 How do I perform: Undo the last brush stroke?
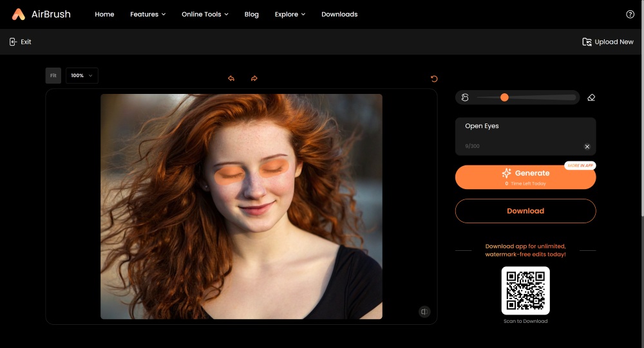tap(231, 78)
